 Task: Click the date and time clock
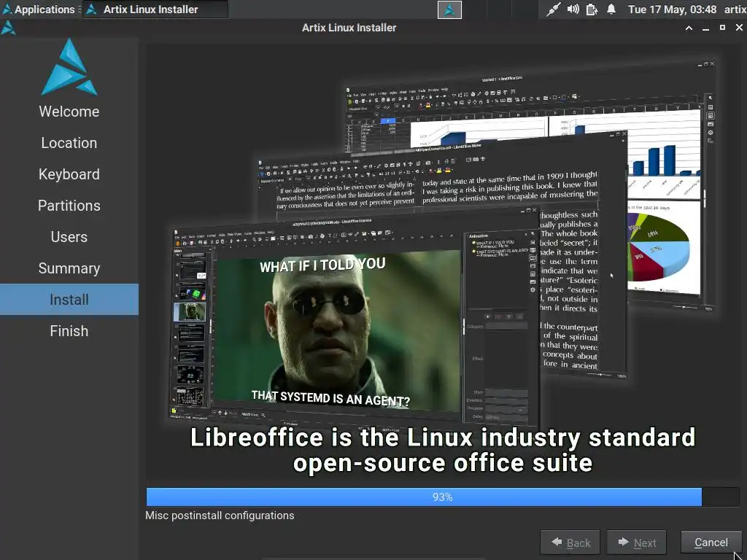coord(672,9)
